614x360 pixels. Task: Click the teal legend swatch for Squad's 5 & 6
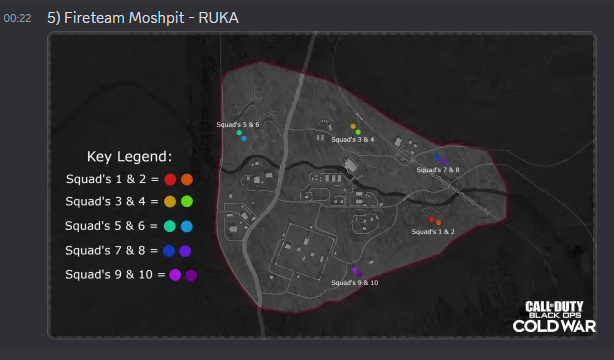coord(170,226)
